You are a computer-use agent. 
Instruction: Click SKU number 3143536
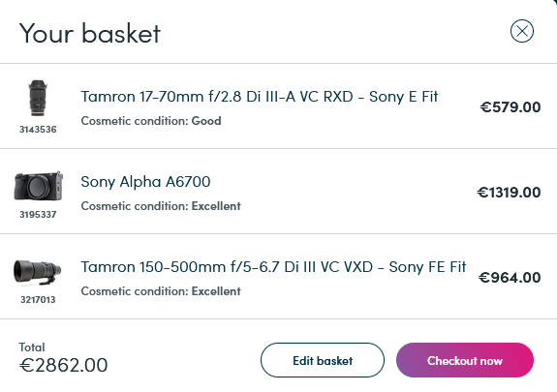(38, 130)
